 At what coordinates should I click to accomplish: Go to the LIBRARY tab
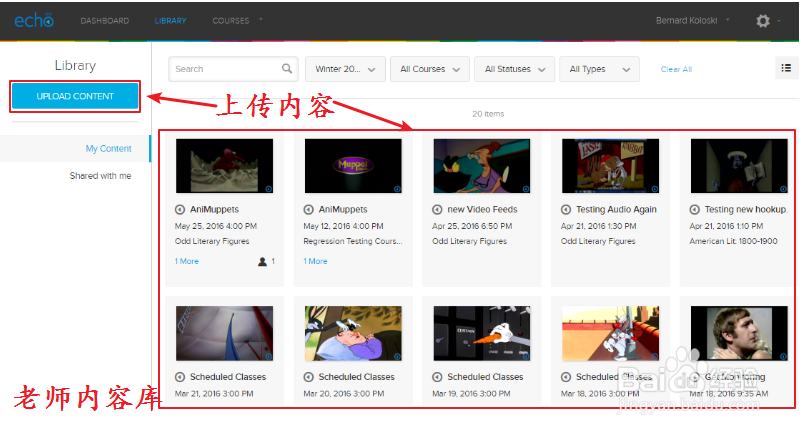170,21
